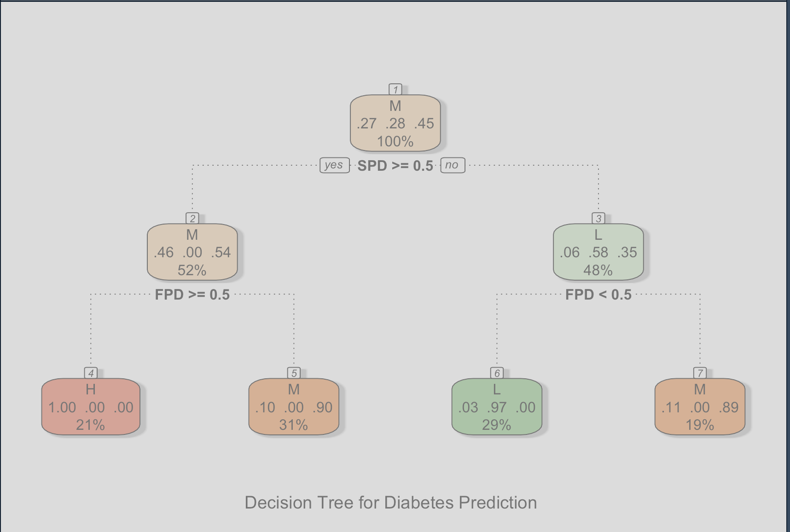
Task: Click the orange M leaf node at 19%
Action: click(x=700, y=407)
